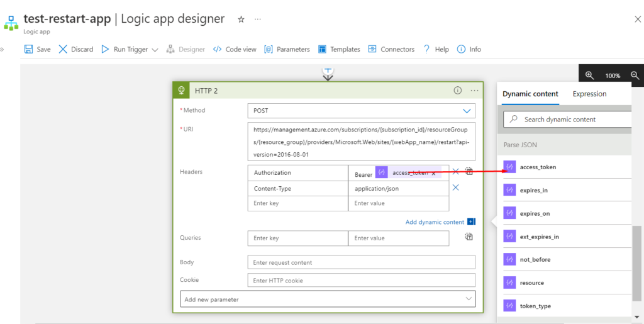The image size is (644, 324).
Task: Click the Run Trigger button
Action: pyautogui.click(x=125, y=49)
